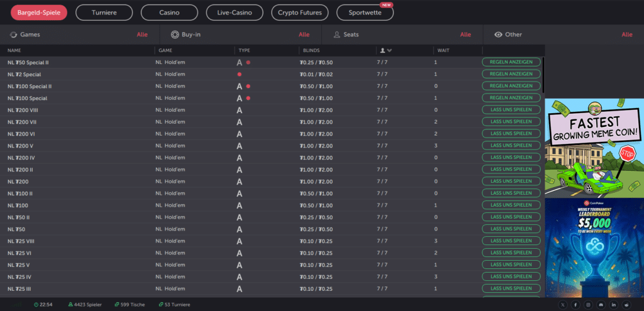Open the Reddit social link
644x311 pixels.
626,305
